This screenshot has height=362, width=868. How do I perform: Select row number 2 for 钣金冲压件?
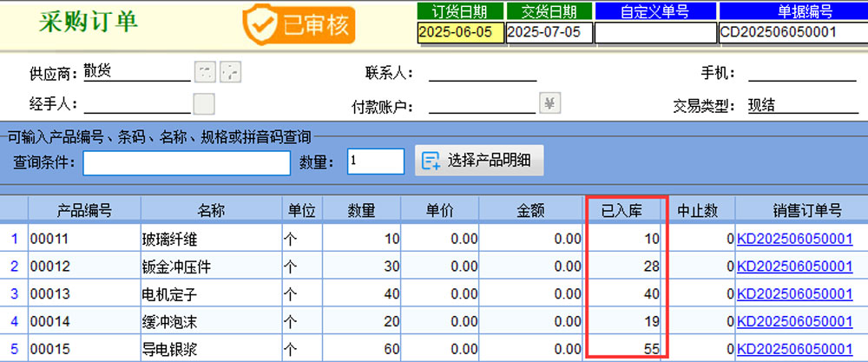pyautogui.click(x=14, y=267)
